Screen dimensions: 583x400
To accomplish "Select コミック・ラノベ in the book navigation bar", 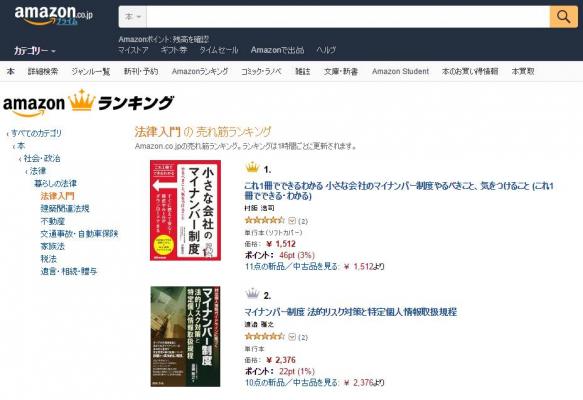I will [261, 71].
